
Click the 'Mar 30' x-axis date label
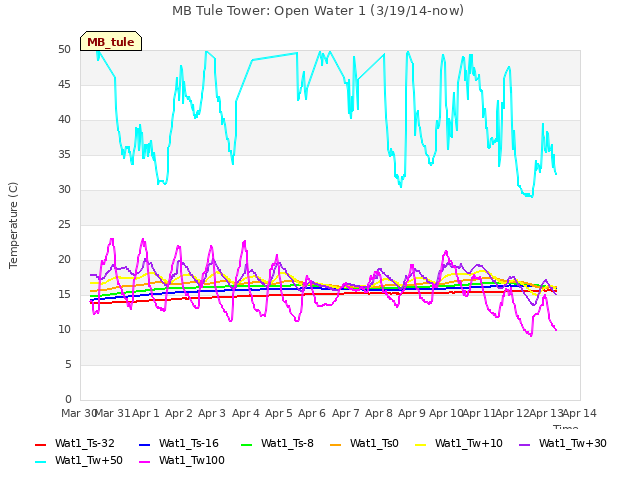click(x=79, y=413)
